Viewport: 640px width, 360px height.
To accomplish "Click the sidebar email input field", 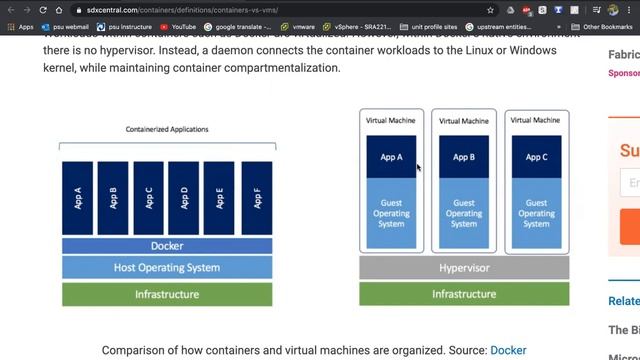I will [x=630, y=182].
